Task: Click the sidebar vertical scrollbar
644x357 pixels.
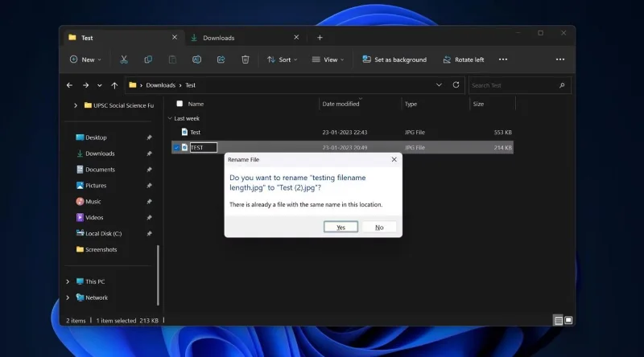Action: tap(158, 275)
